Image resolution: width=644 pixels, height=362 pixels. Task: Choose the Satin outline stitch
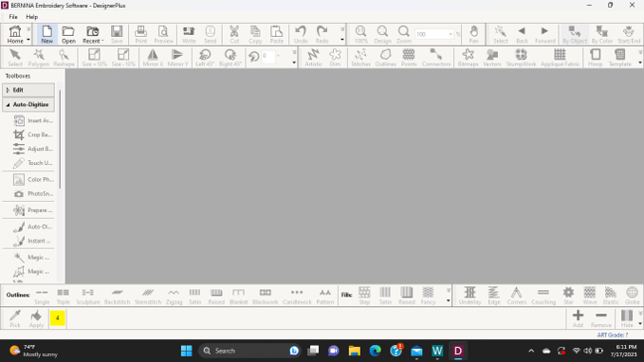click(x=194, y=296)
